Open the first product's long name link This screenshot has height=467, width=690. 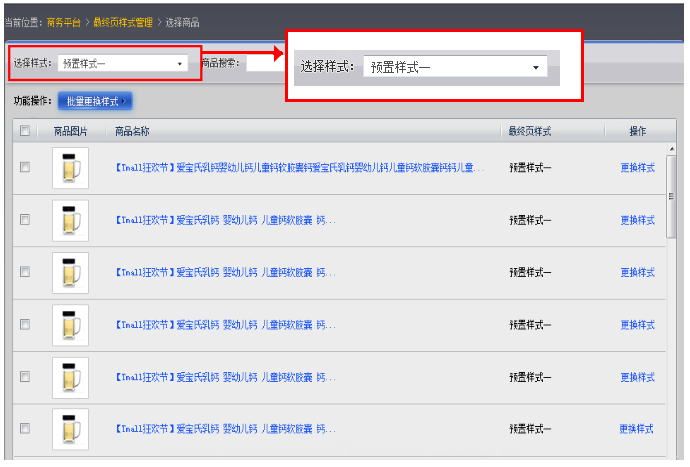pos(300,168)
